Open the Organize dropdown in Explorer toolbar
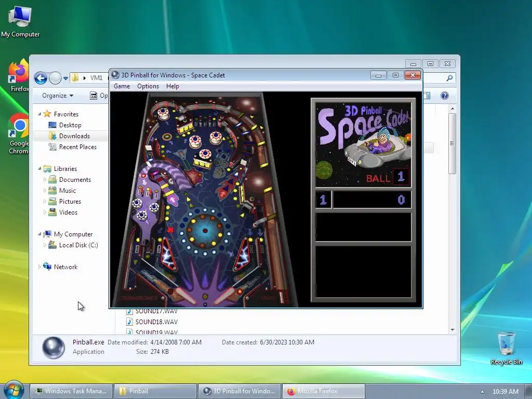 [58, 96]
